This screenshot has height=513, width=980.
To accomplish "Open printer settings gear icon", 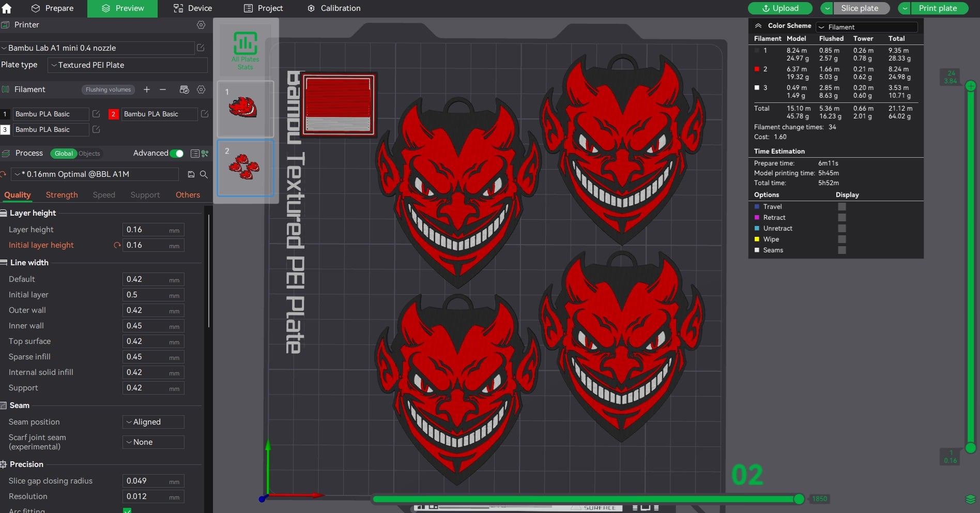I will pos(201,25).
